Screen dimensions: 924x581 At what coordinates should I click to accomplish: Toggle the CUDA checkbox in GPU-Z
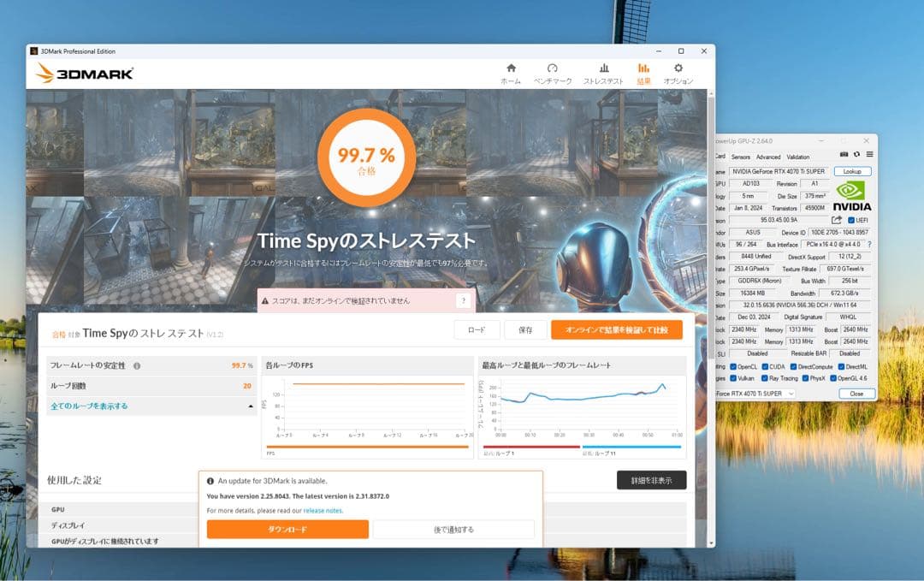(x=765, y=366)
